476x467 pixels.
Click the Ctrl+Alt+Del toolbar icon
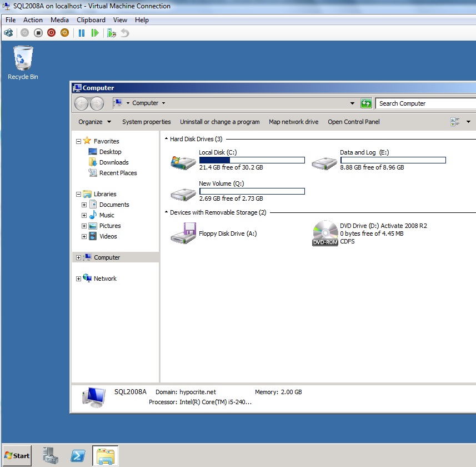point(8,33)
